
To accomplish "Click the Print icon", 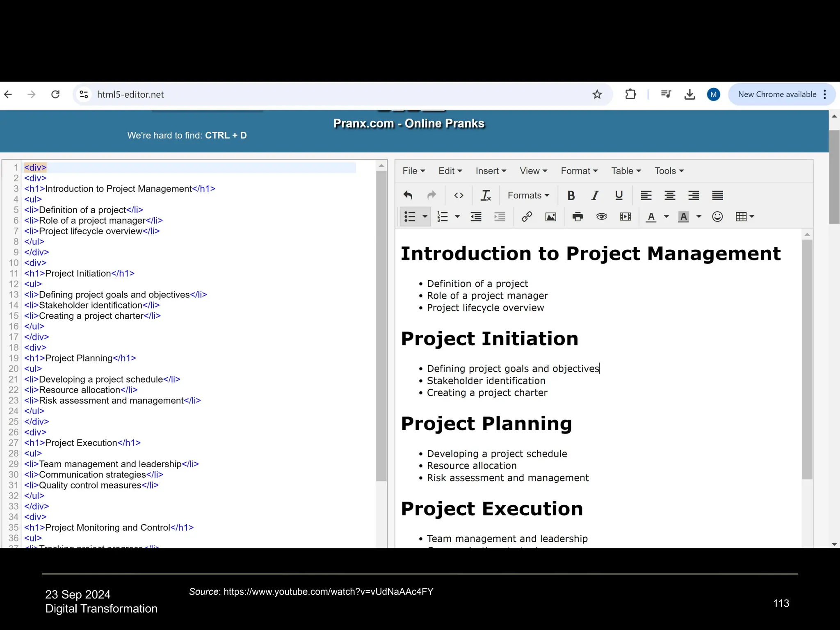I will (x=578, y=217).
